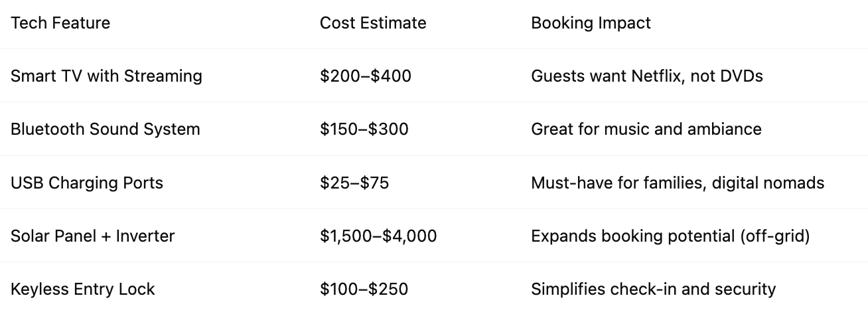This screenshot has height=320, width=868.
Task: Click Must-have for families, digital nomads text
Action: tap(678, 183)
